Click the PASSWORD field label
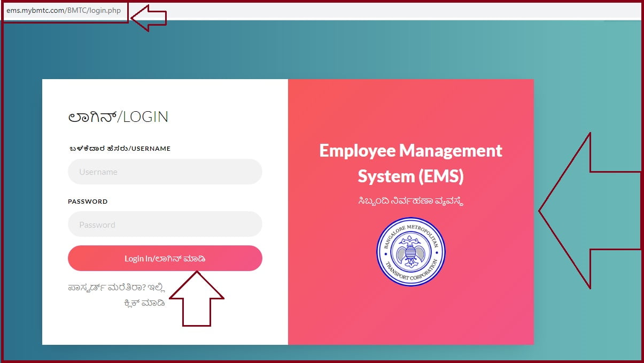 pyautogui.click(x=88, y=202)
